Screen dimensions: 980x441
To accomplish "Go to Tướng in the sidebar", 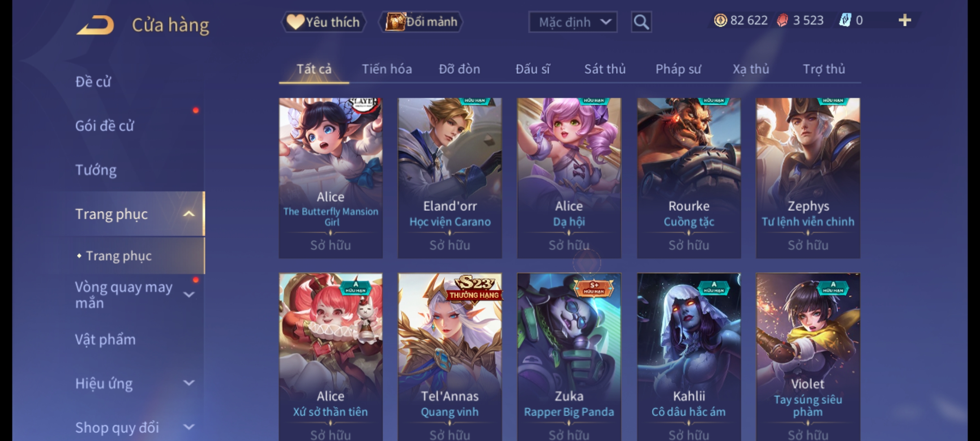I will click(x=96, y=170).
